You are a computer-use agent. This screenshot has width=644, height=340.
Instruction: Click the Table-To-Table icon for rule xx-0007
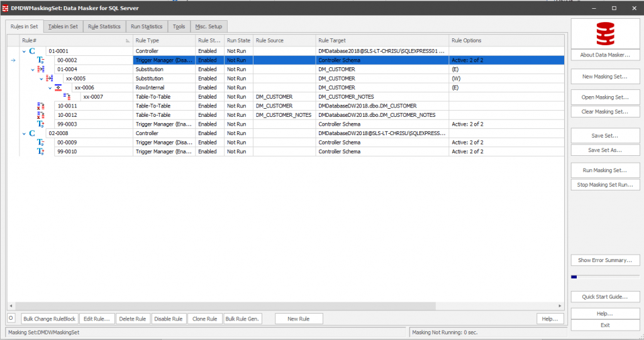67,97
